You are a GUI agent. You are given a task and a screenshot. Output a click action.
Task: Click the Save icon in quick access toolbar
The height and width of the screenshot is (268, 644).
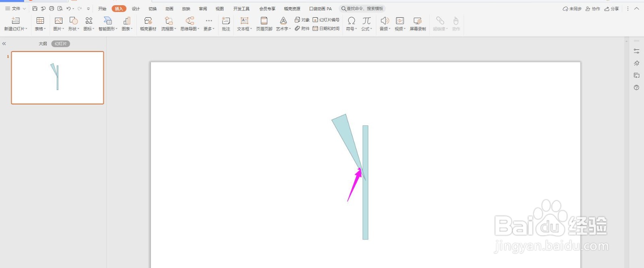pos(35,8)
